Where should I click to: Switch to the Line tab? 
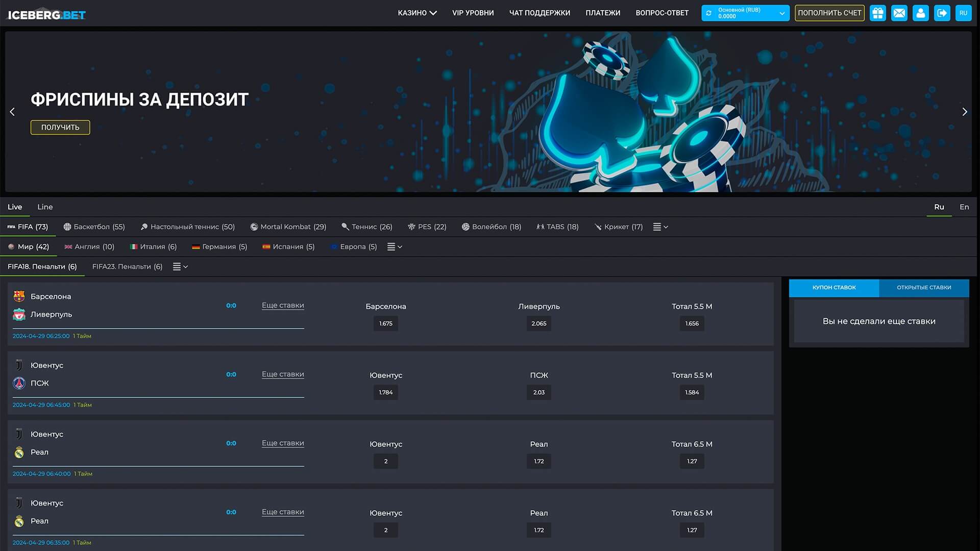45,207
